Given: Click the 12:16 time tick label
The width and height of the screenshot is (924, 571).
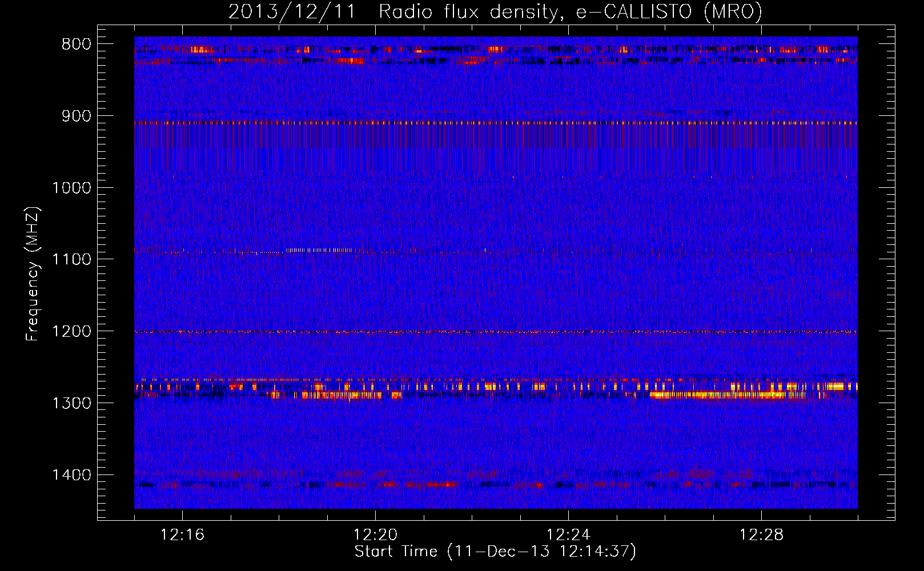Looking at the screenshot, I should click(182, 535).
